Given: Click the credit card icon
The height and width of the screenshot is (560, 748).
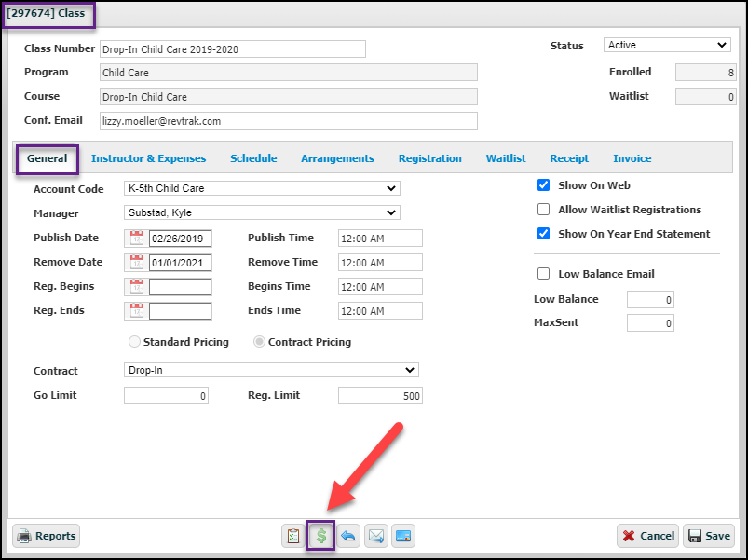Looking at the screenshot, I should click(403, 536).
